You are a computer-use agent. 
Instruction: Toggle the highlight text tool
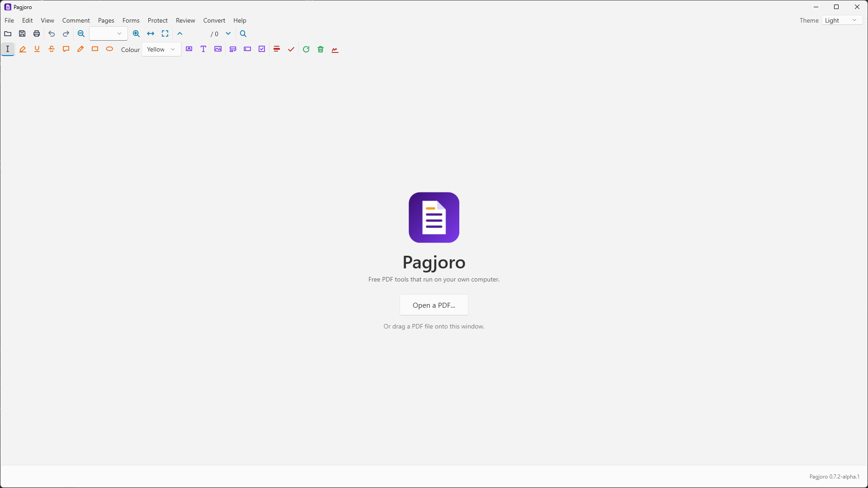[x=23, y=49]
